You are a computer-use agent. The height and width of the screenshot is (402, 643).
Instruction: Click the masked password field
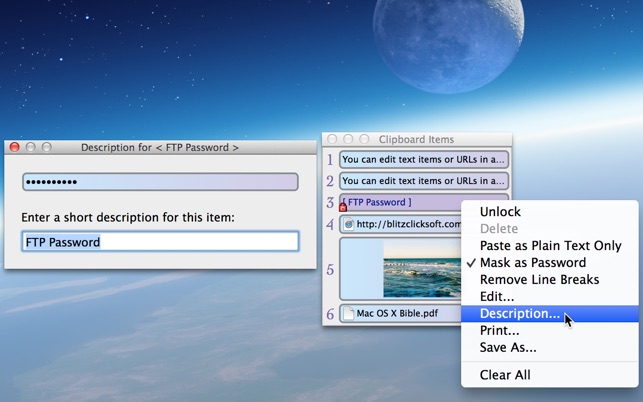[x=160, y=182]
